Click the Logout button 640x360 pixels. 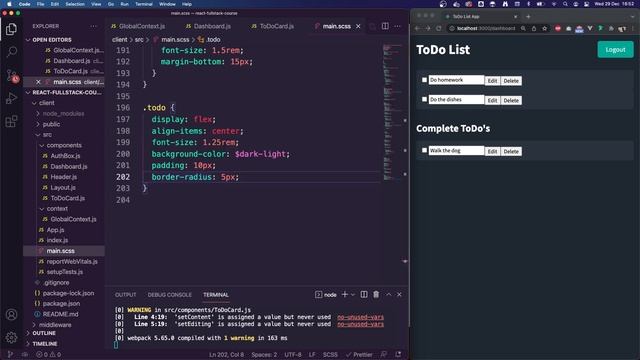click(615, 50)
